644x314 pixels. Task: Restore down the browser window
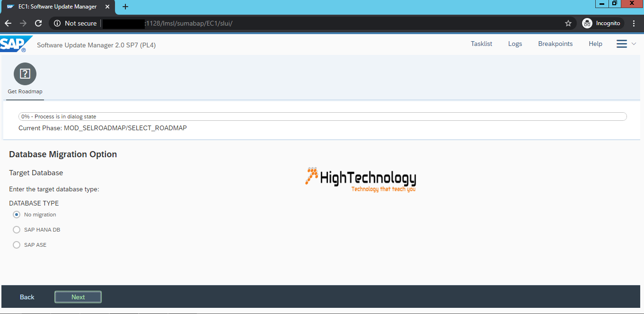tap(614, 3)
